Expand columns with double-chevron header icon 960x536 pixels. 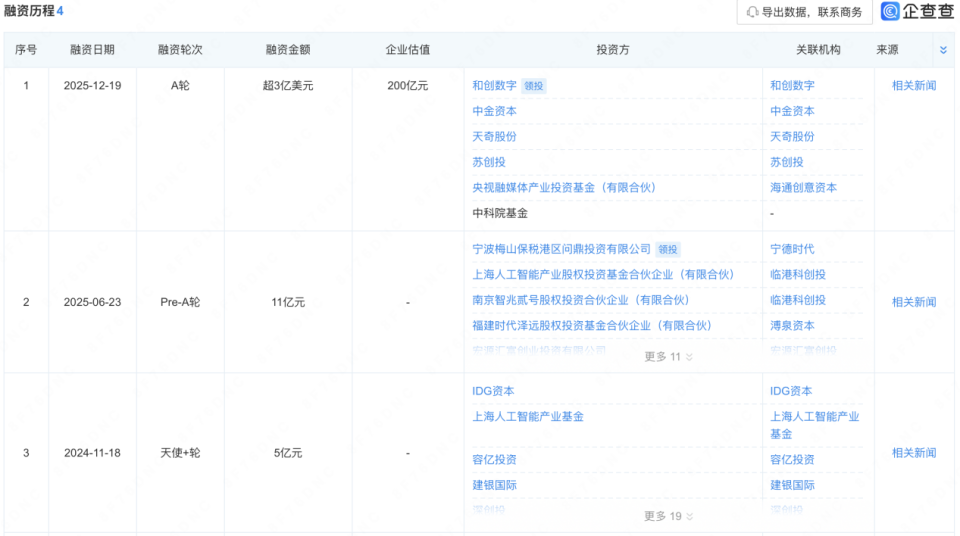point(943,50)
